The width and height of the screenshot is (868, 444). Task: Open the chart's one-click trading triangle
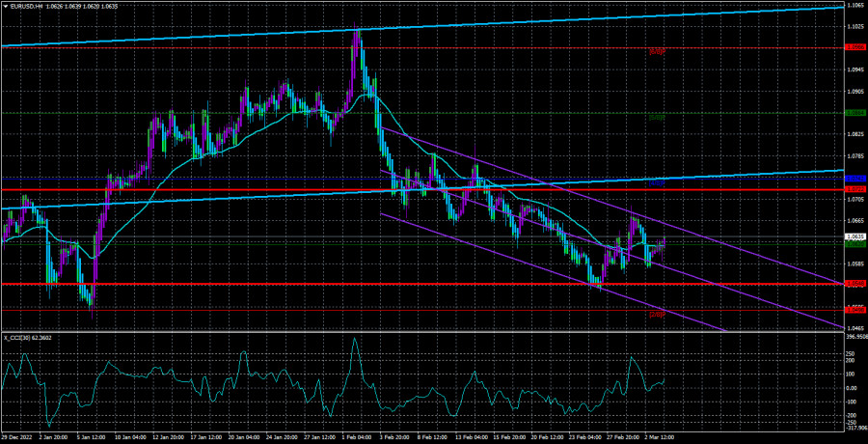6,6
